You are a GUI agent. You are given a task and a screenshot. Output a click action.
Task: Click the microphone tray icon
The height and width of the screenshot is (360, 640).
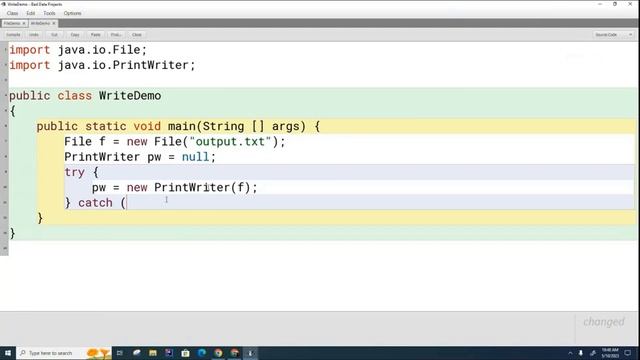[581, 353]
